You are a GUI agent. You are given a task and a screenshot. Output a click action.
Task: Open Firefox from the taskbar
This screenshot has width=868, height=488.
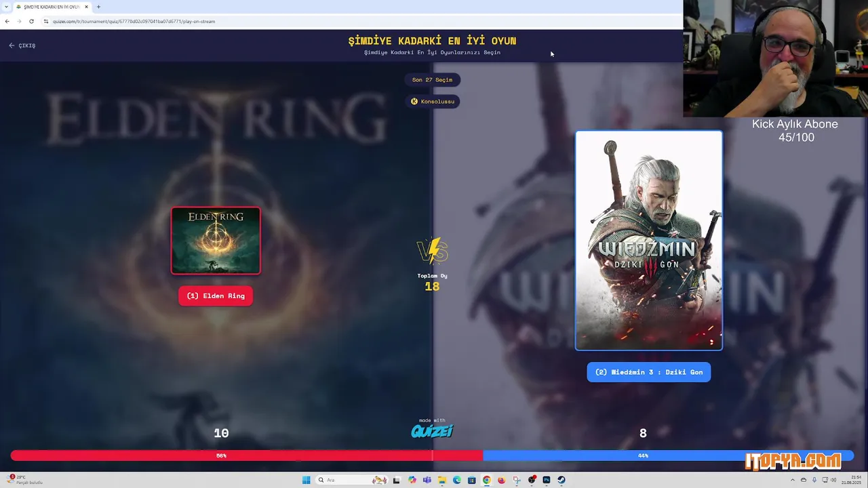click(x=501, y=480)
